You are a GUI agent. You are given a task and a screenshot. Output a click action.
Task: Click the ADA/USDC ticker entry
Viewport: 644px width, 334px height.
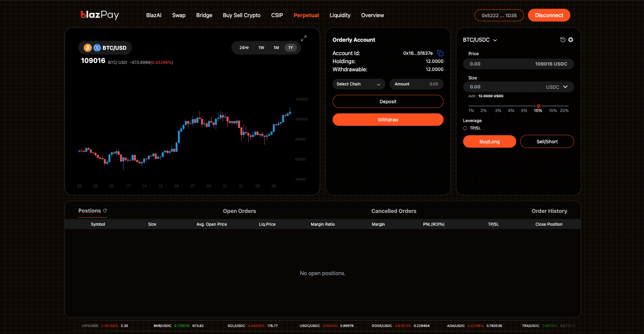[475, 326]
